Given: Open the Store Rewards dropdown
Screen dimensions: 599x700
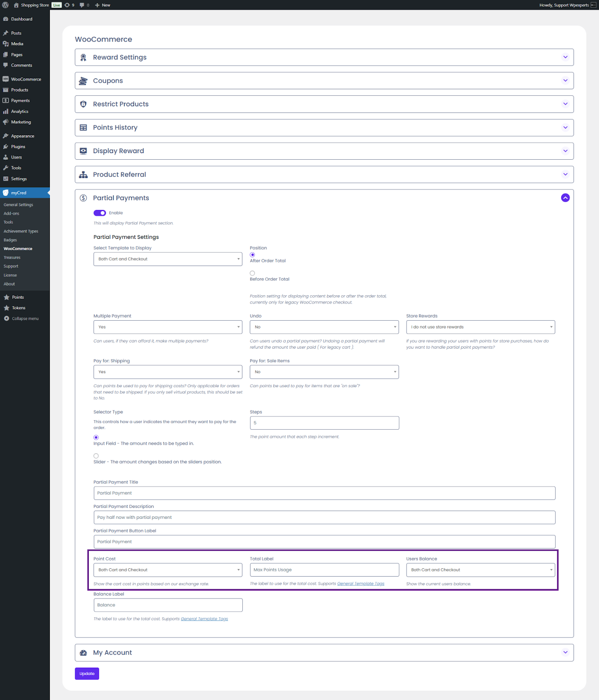Looking at the screenshot, I should point(480,327).
